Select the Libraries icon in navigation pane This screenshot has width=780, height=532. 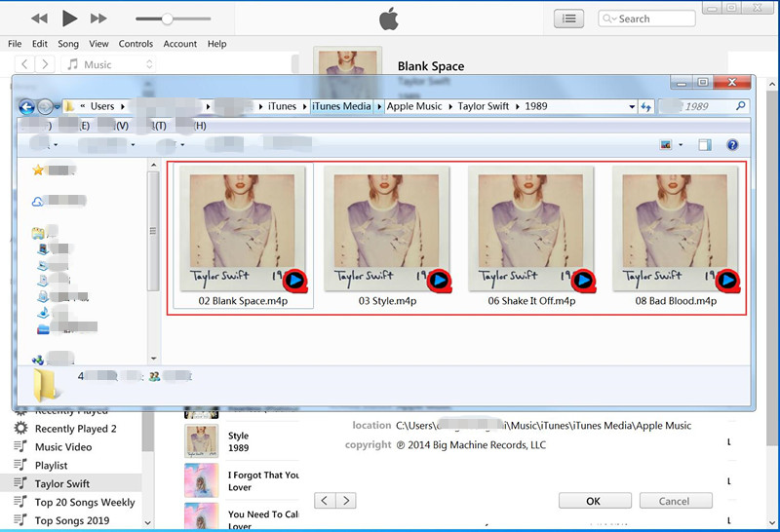pos(38,232)
